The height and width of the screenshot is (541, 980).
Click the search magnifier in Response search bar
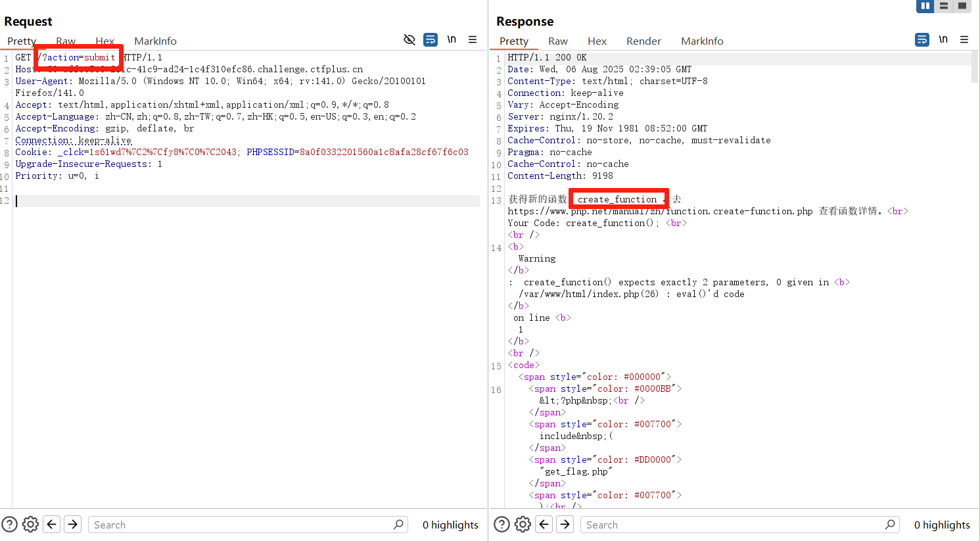point(890,525)
